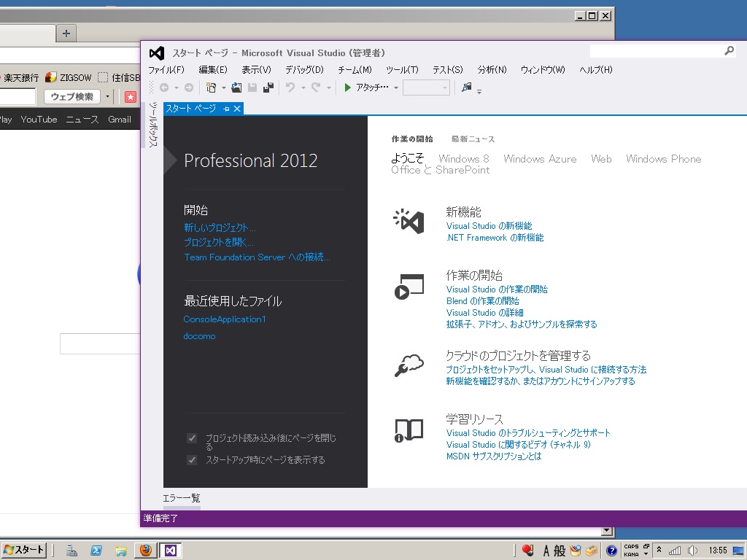Click the 新しいプロジェクト... link
This screenshot has height=560, width=747.
[x=220, y=227]
